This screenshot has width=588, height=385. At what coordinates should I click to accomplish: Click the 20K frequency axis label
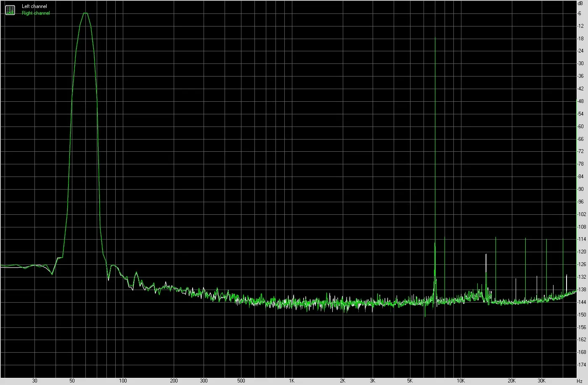pos(511,381)
